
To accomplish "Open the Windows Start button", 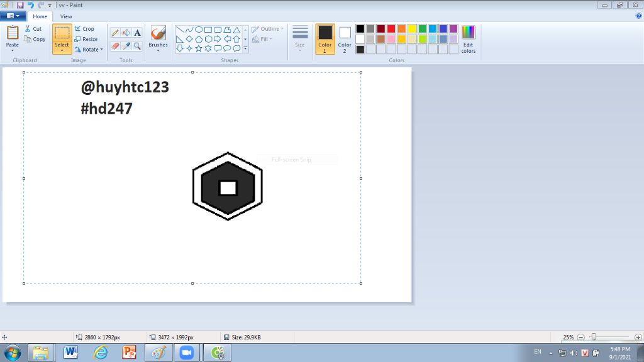I will click(13, 353).
